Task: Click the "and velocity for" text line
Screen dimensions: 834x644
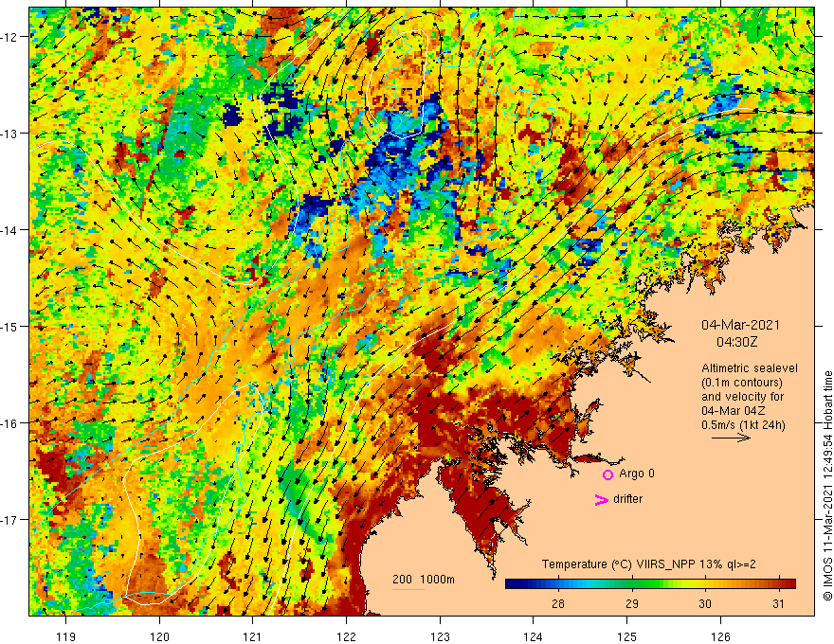Action: pos(742,397)
